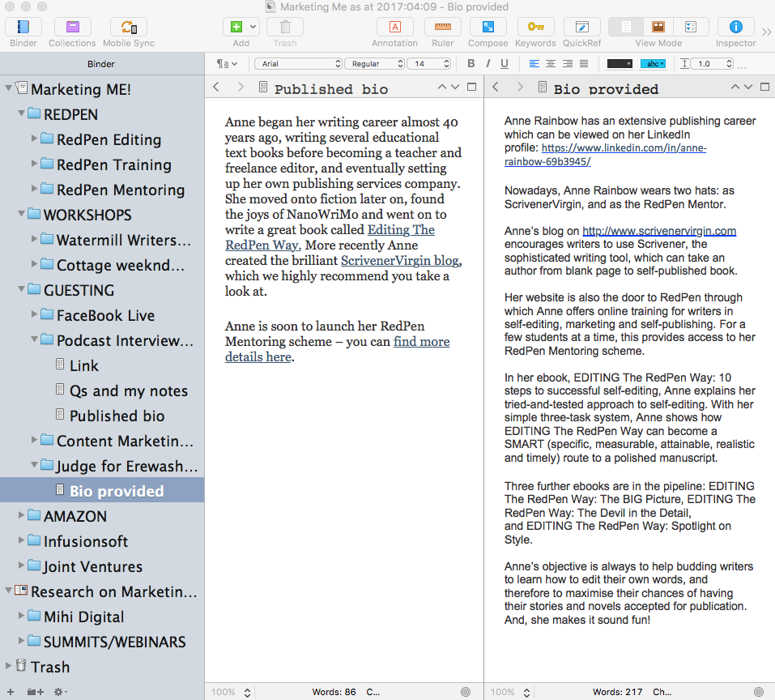The height and width of the screenshot is (700, 775).
Task: Go to previous document in Published bio pane
Action: [x=442, y=87]
